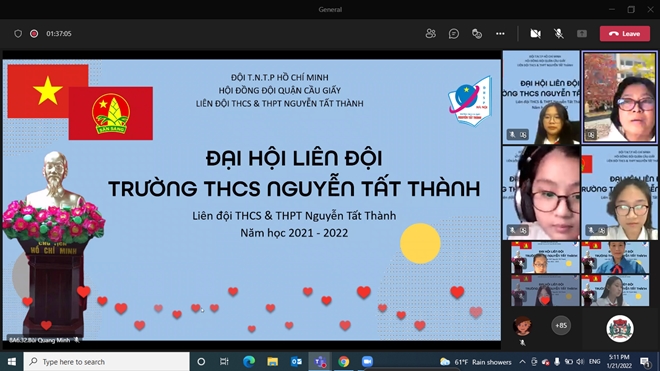Select the top-left participant video with slide background
Image resolution: width=660 pixels, height=371 pixels.
pos(541,97)
